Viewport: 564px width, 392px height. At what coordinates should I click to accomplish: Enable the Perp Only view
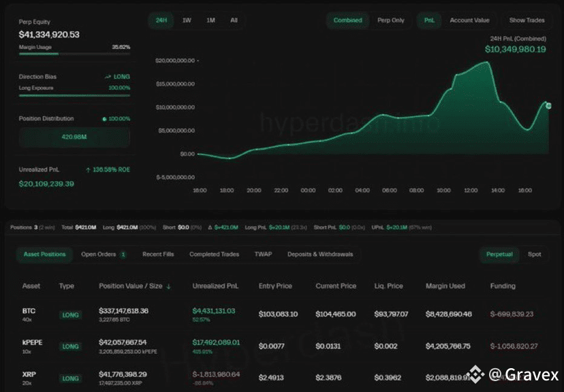click(390, 20)
